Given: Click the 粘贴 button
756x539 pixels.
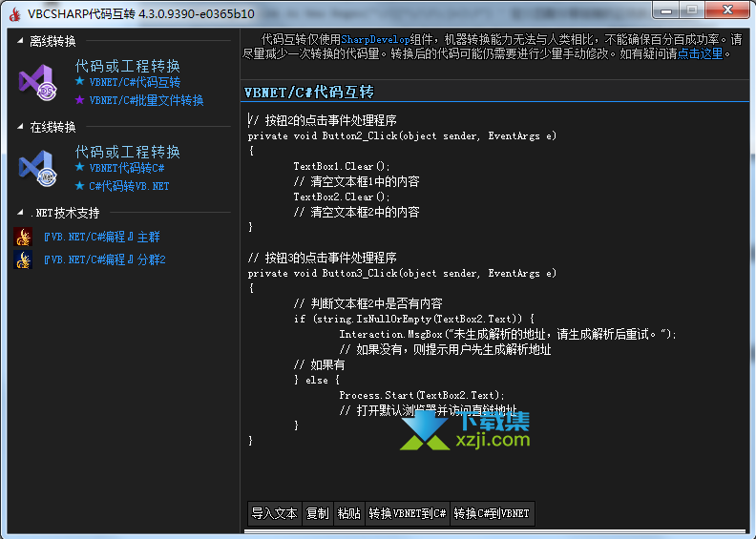Looking at the screenshot, I should click(x=349, y=513).
